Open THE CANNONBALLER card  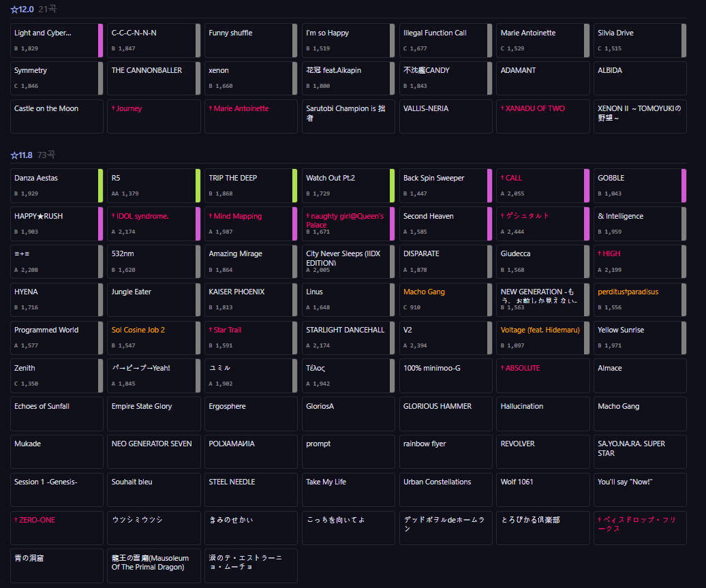154,78
